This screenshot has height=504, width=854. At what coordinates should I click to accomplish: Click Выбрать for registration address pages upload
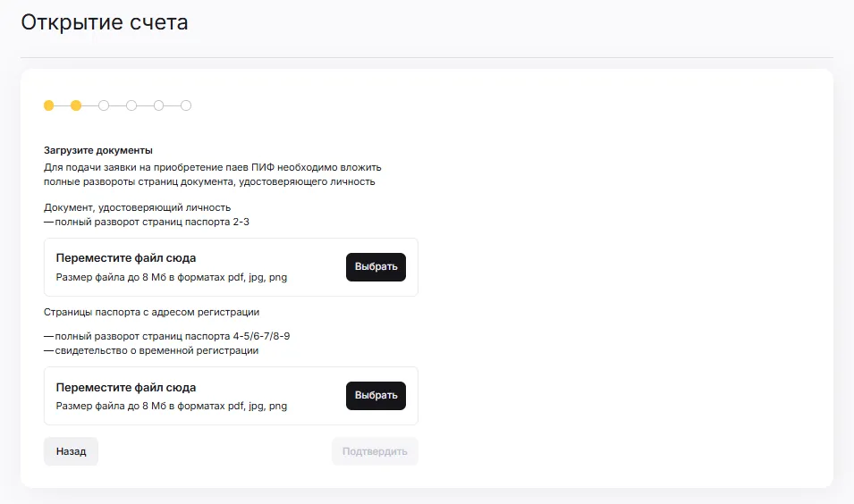(x=376, y=396)
